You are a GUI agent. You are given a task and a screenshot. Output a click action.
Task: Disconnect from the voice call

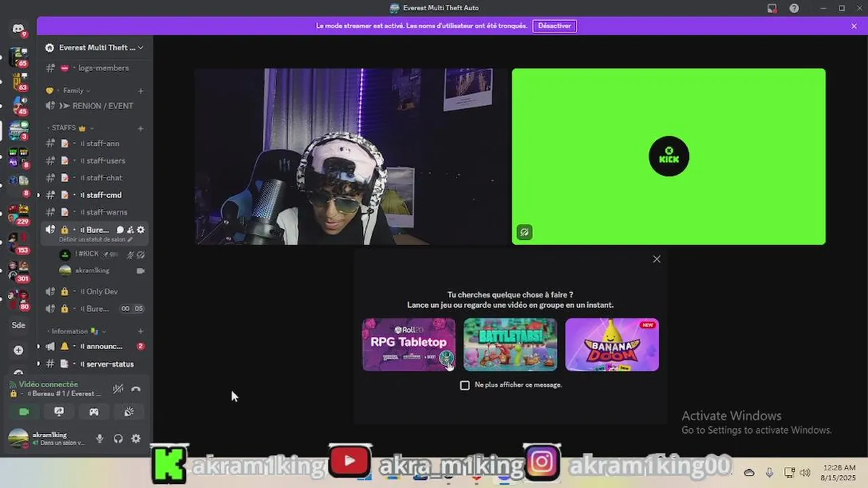(136, 389)
